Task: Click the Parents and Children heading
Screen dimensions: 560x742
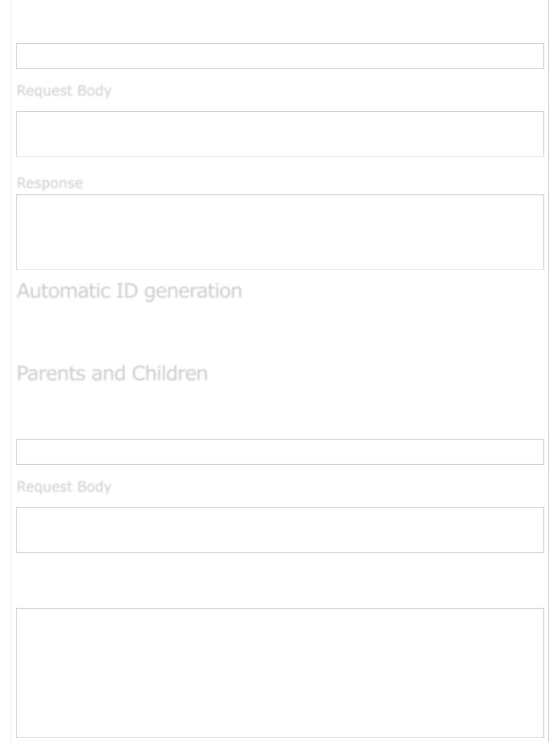Action: [x=112, y=374]
